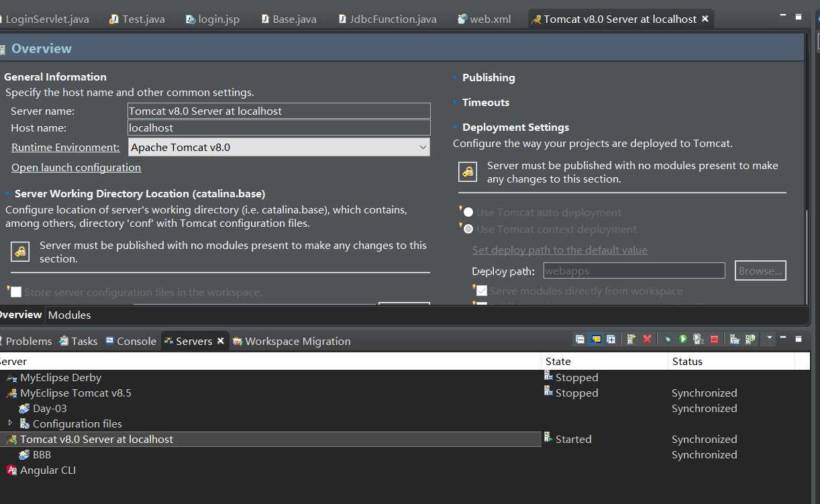Click Tomcat v8.0 Server row icon
820x504 pixels.
tap(11, 440)
